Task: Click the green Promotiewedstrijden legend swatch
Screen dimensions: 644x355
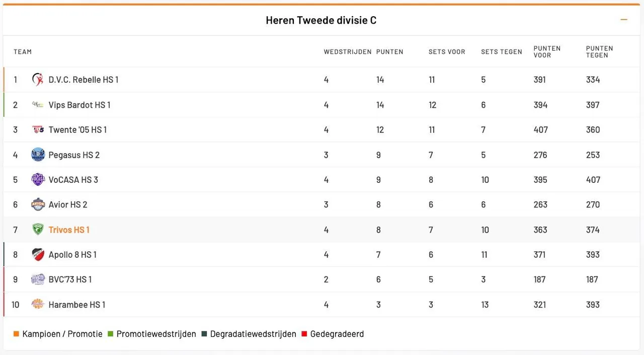Action: point(111,334)
